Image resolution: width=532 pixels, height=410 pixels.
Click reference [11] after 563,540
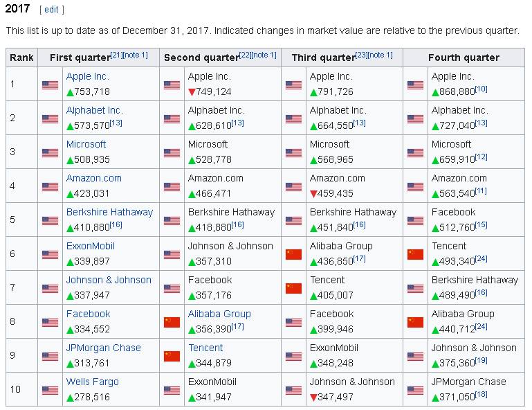(x=481, y=191)
